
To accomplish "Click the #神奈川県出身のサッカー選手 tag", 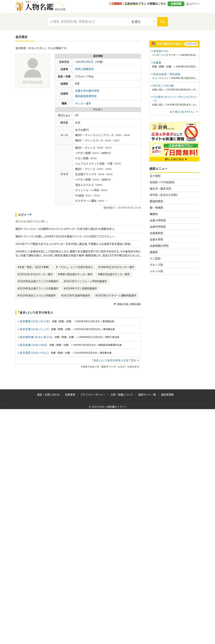I will [x=75, y=275].
